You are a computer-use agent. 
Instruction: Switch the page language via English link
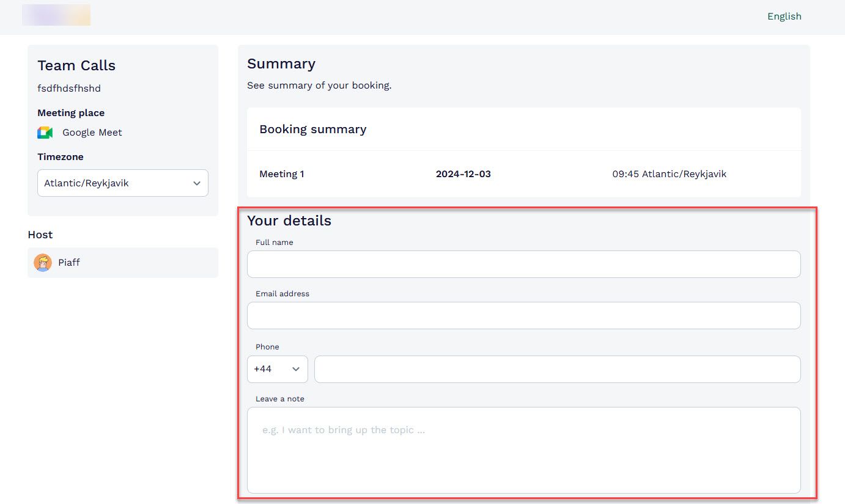click(784, 16)
